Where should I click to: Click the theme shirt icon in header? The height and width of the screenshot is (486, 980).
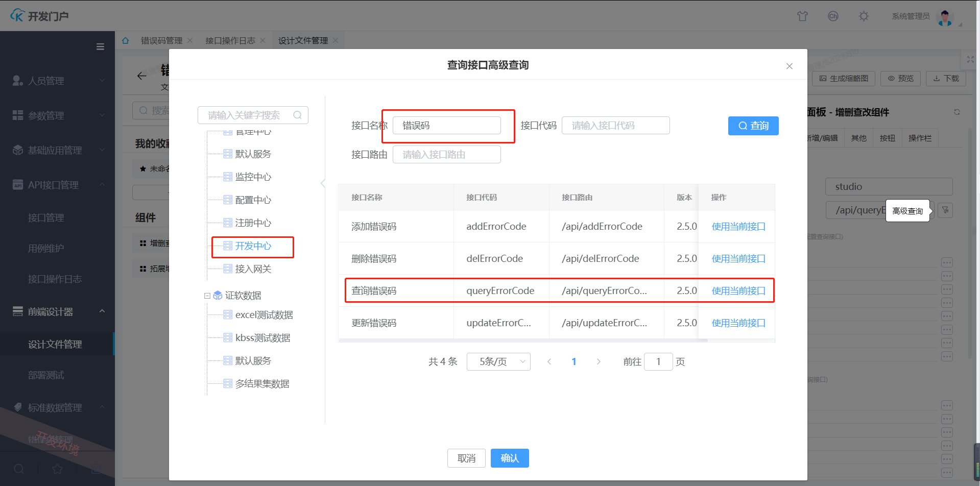click(x=802, y=16)
